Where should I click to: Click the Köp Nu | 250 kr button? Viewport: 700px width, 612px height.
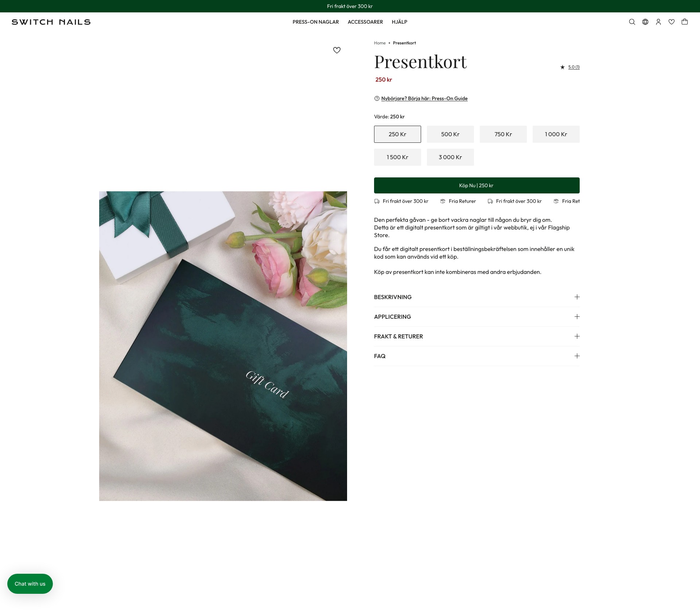point(477,185)
